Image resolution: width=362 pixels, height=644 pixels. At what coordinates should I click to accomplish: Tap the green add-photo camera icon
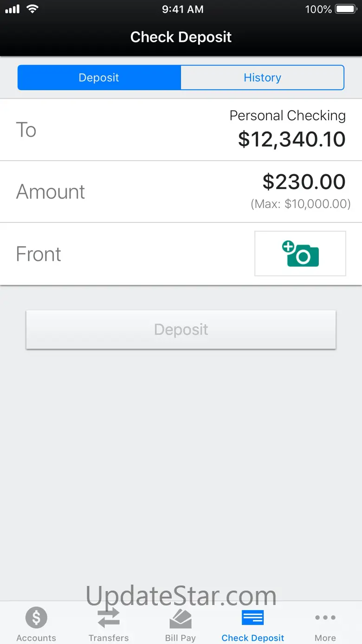[x=300, y=254]
